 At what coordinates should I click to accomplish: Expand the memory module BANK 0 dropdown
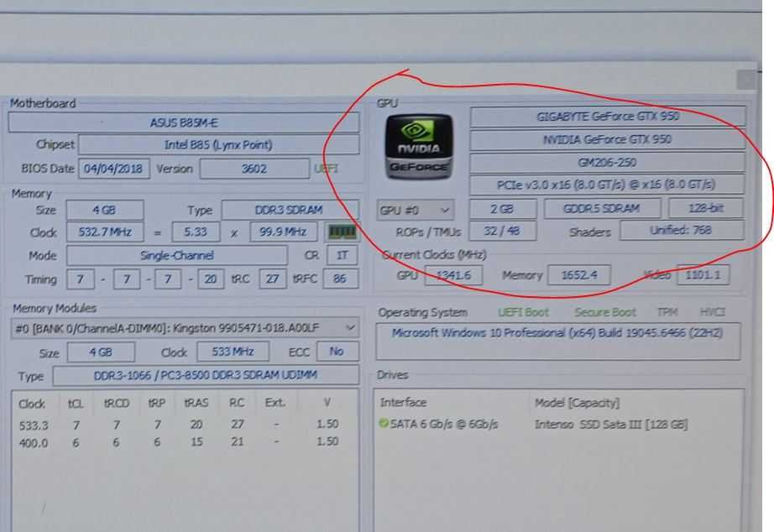(x=185, y=328)
